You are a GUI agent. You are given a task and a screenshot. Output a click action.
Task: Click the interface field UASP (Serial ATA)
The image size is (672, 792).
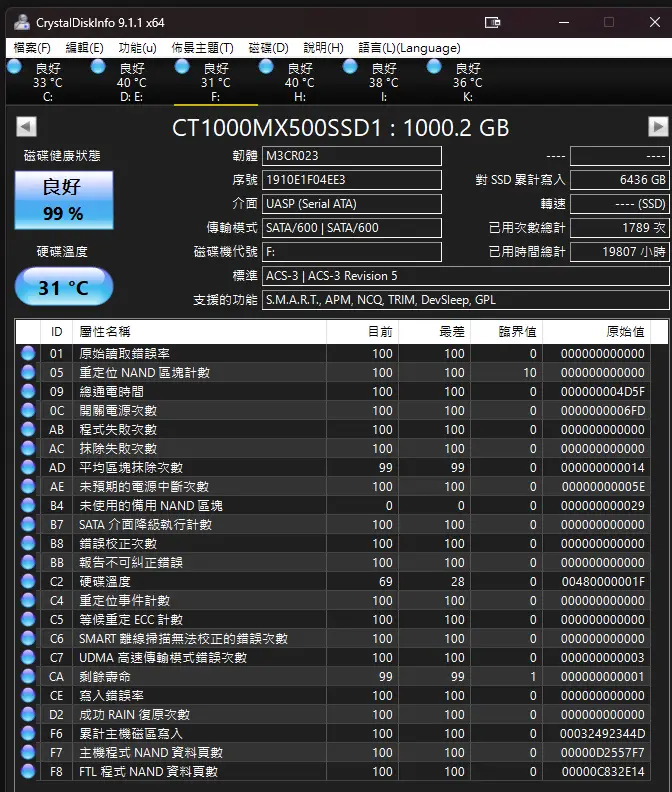click(352, 204)
